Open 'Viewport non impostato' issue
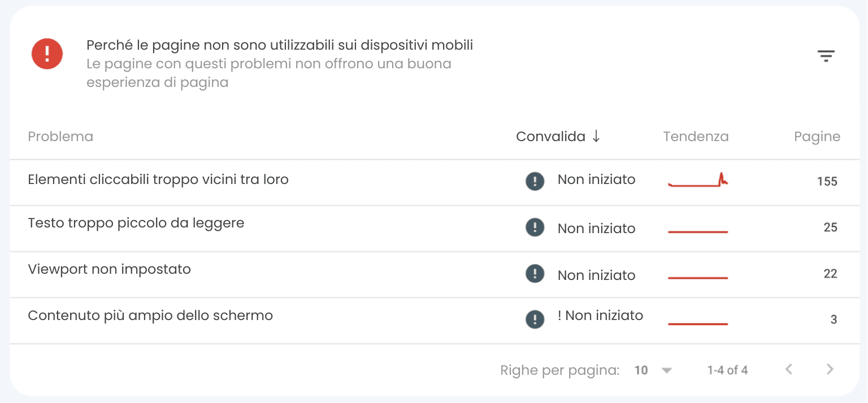Viewport: 868px width, 403px height. pos(110,270)
